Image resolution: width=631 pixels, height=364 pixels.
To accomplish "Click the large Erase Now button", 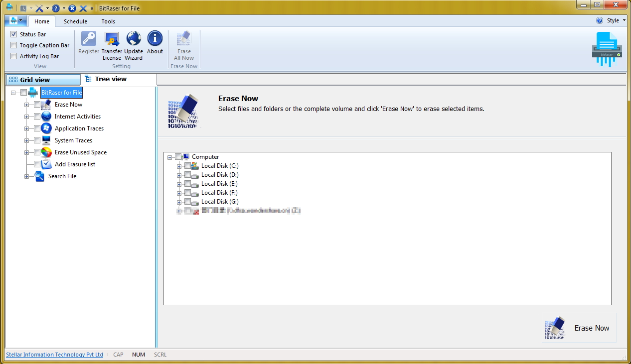I will point(579,328).
